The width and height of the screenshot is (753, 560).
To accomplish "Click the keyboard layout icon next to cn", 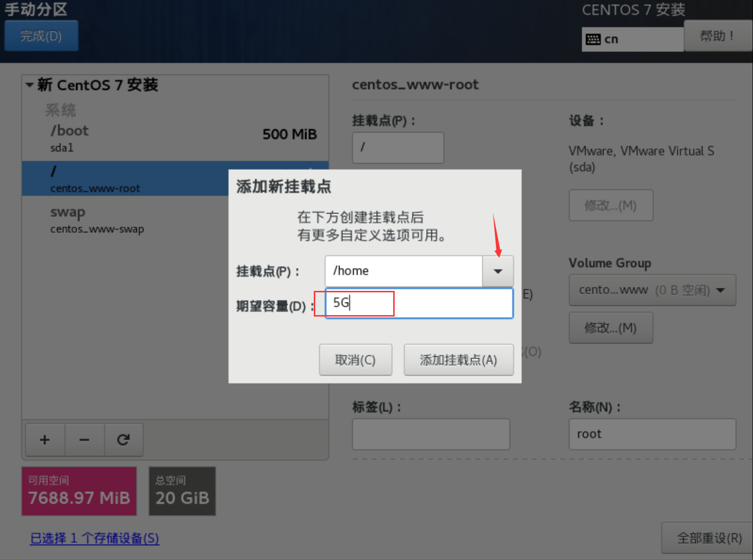I will pyautogui.click(x=593, y=39).
